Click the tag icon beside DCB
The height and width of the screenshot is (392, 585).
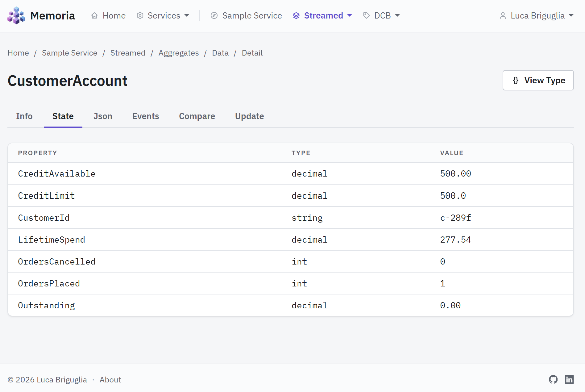pos(367,15)
